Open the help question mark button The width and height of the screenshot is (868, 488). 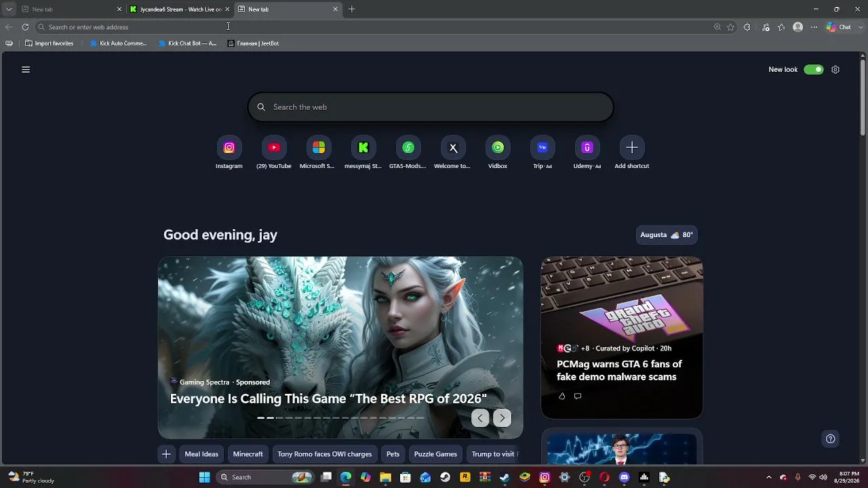pos(830,439)
